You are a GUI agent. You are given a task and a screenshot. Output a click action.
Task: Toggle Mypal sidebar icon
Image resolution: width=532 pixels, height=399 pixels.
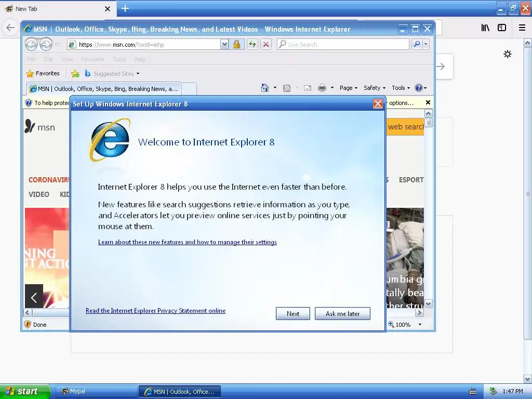502,28
